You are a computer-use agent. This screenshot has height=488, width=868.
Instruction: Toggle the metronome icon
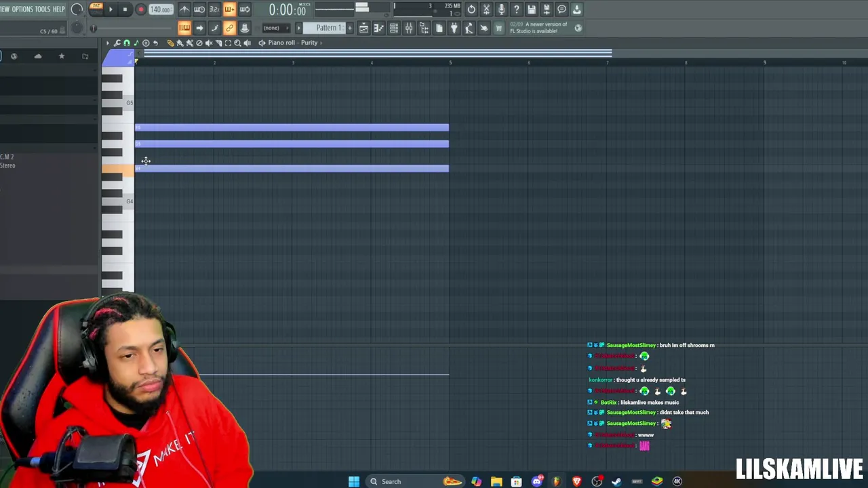click(x=184, y=9)
